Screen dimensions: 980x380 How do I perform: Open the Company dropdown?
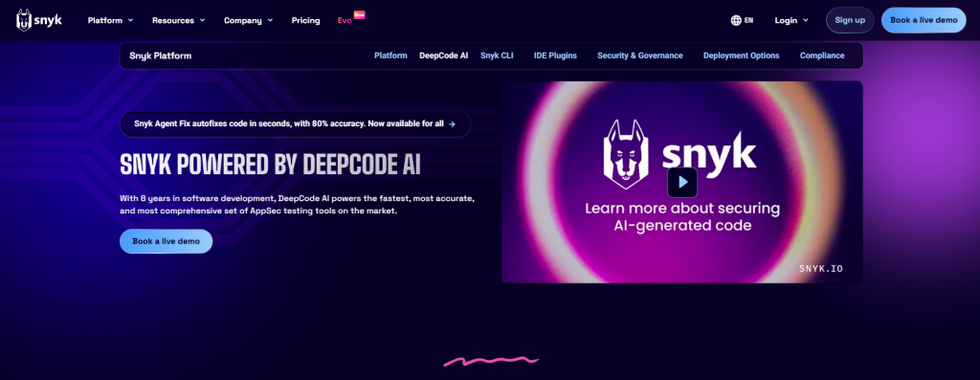[x=249, y=20]
